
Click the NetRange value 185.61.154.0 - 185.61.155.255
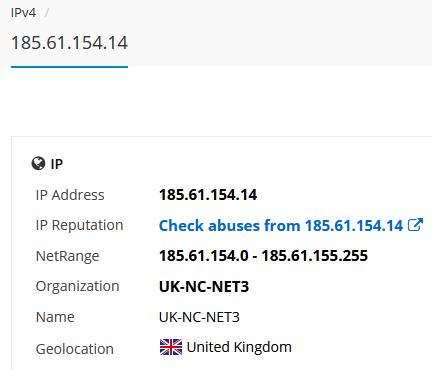pyautogui.click(x=263, y=256)
